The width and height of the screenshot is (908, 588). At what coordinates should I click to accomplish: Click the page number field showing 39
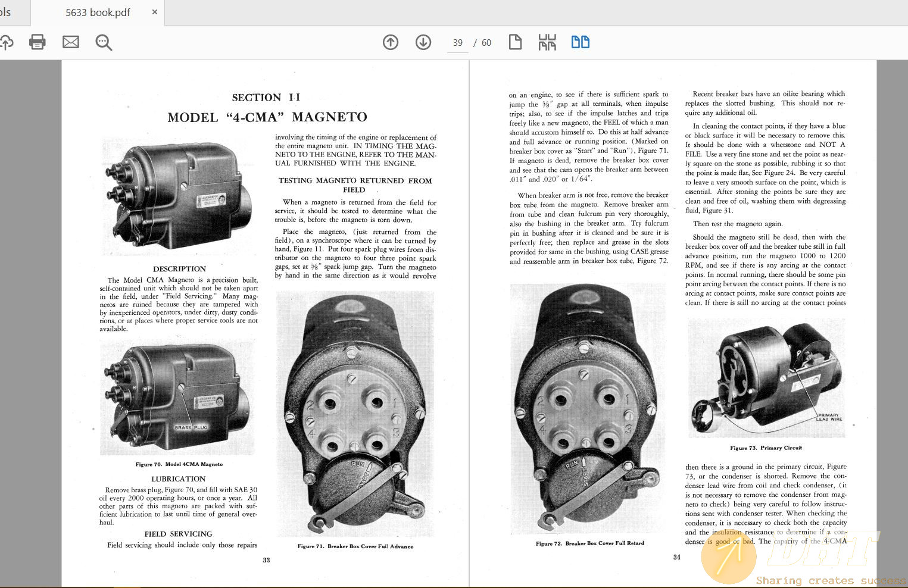pyautogui.click(x=457, y=42)
